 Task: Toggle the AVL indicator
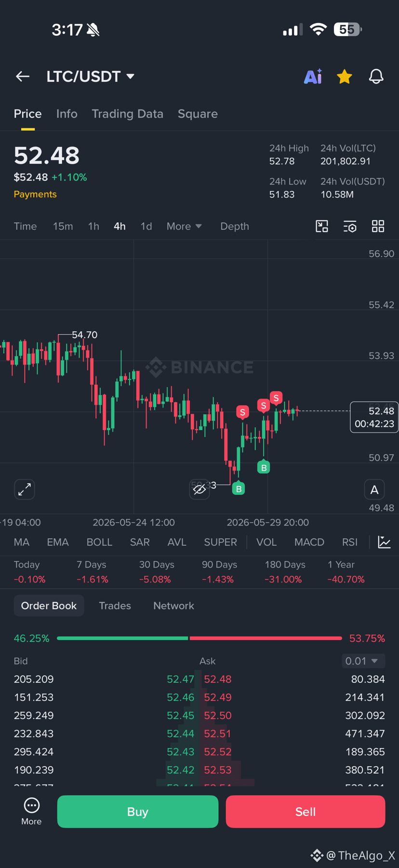[177, 542]
